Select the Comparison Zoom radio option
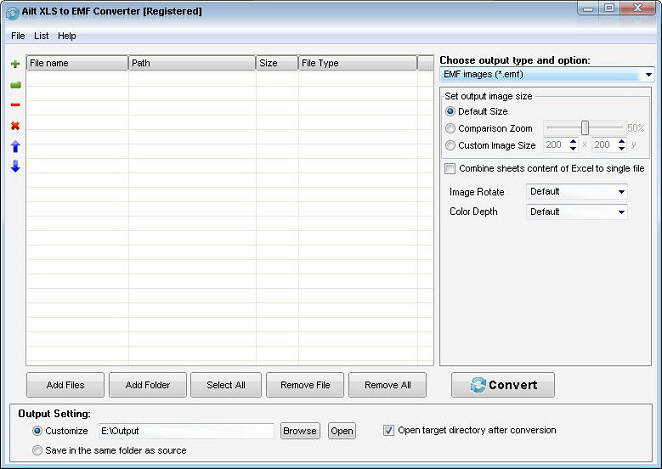This screenshot has height=469, width=662. point(450,129)
